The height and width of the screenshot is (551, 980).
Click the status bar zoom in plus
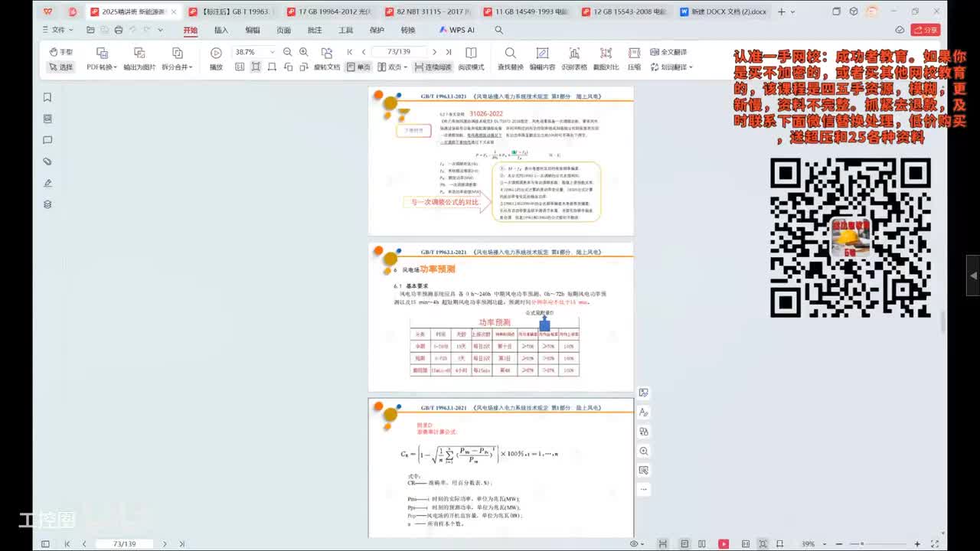[917, 544]
